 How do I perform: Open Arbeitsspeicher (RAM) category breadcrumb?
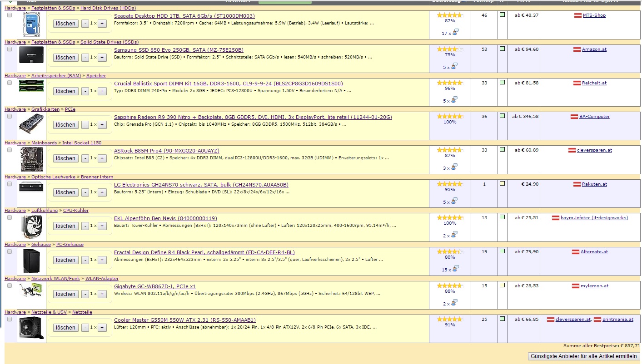(56, 75)
